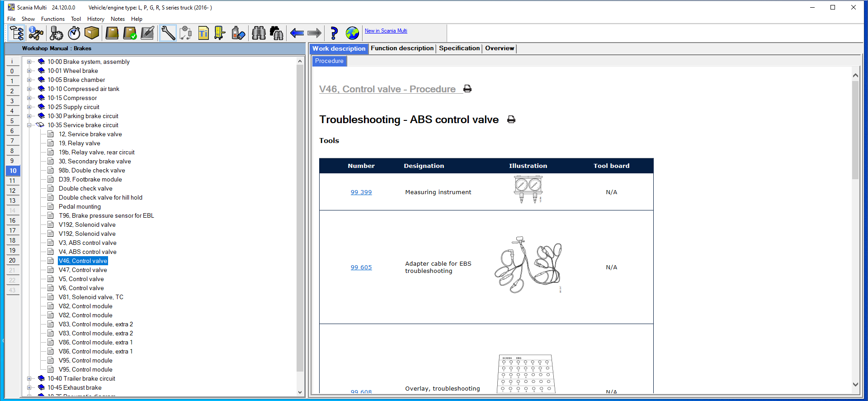Expand the 10-01 Wheel brake node
The image size is (868, 401).
coord(29,71)
